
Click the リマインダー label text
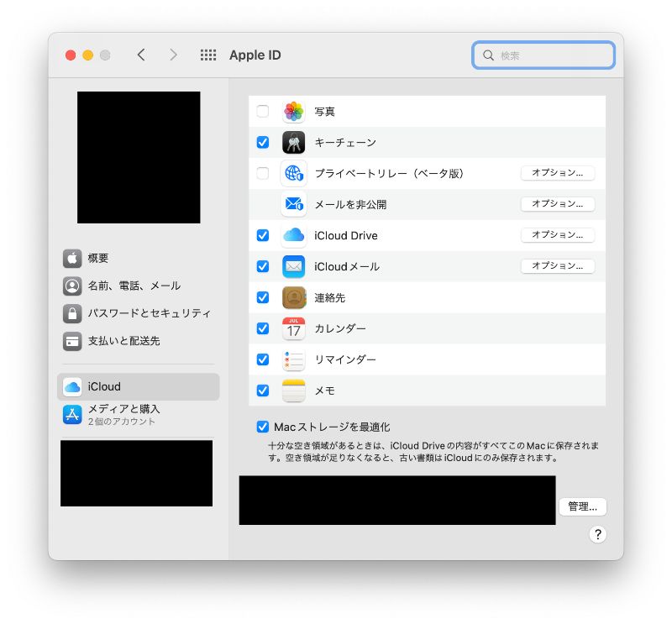click(345, 359)
